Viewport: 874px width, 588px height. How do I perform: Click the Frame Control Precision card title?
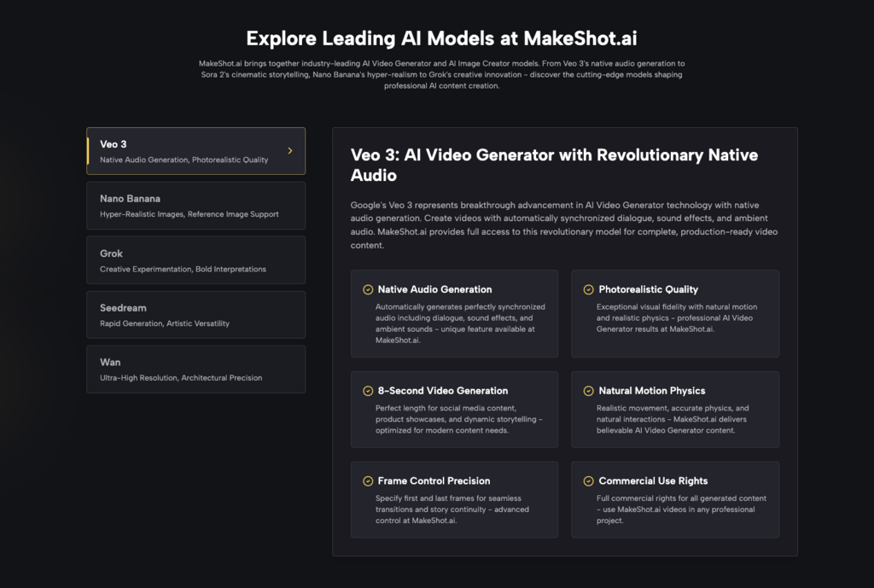coord(434,481)
